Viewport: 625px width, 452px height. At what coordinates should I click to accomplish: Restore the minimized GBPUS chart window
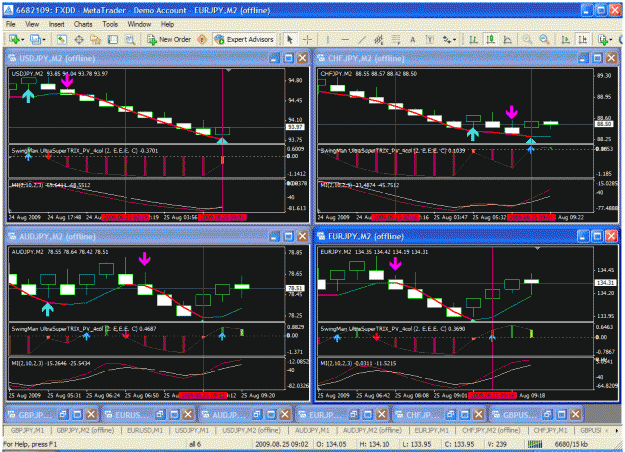pyautogui.click(x=548, y=415)
